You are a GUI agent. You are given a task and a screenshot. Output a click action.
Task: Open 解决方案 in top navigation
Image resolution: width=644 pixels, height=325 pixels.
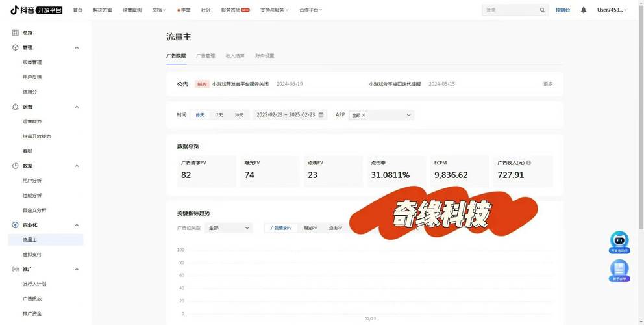coord(103,10)
